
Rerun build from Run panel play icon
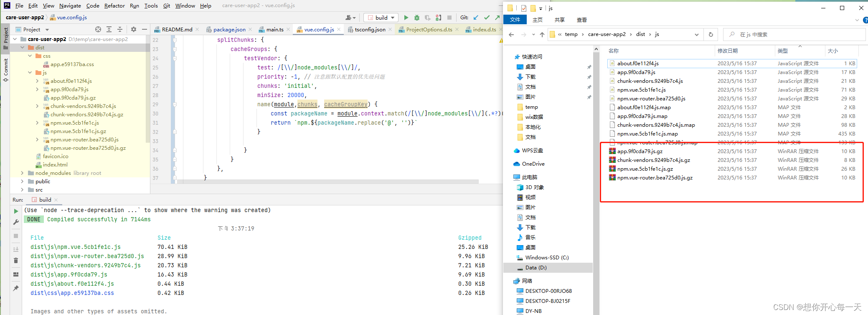[16, 211]
